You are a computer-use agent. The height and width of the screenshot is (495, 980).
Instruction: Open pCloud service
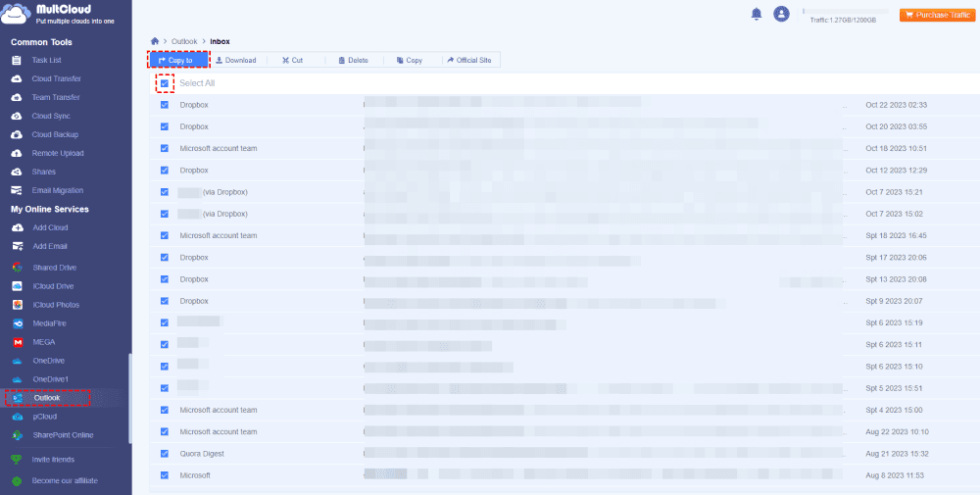[44, 417]
